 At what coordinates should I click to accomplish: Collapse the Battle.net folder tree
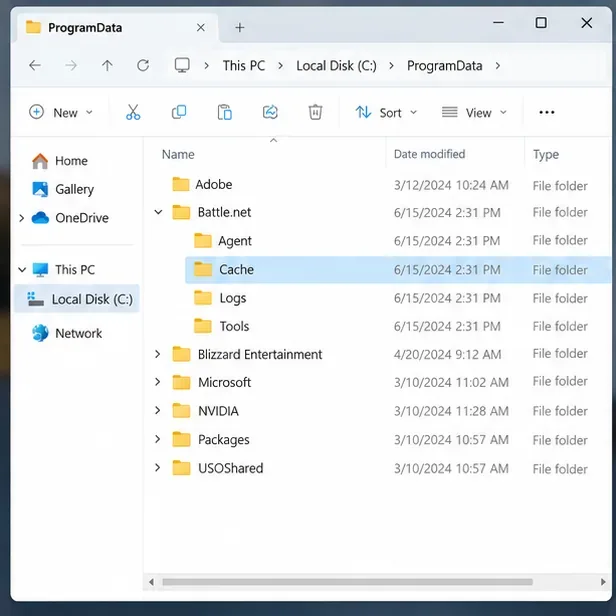[x=158, y=212]
